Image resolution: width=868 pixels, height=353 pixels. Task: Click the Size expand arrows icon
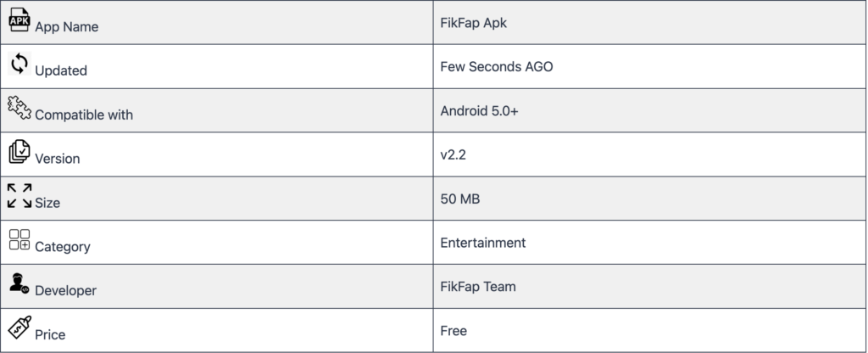tap(19, 196)
